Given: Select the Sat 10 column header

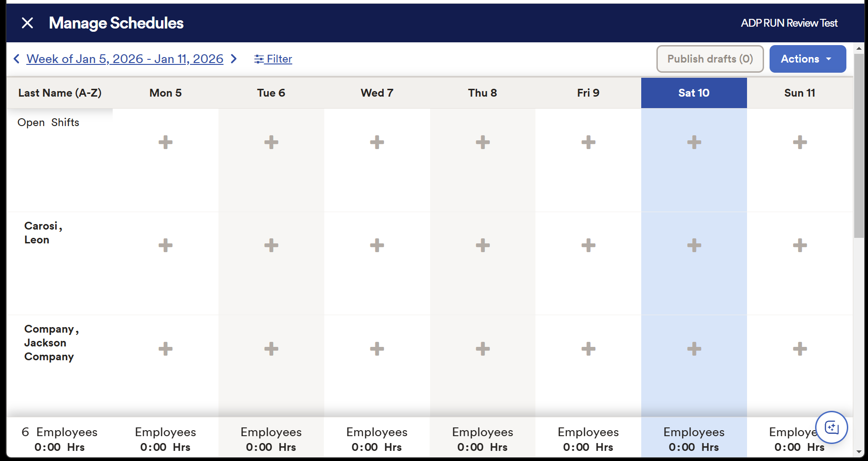Looking at the screenshot, I should point(694,93).
